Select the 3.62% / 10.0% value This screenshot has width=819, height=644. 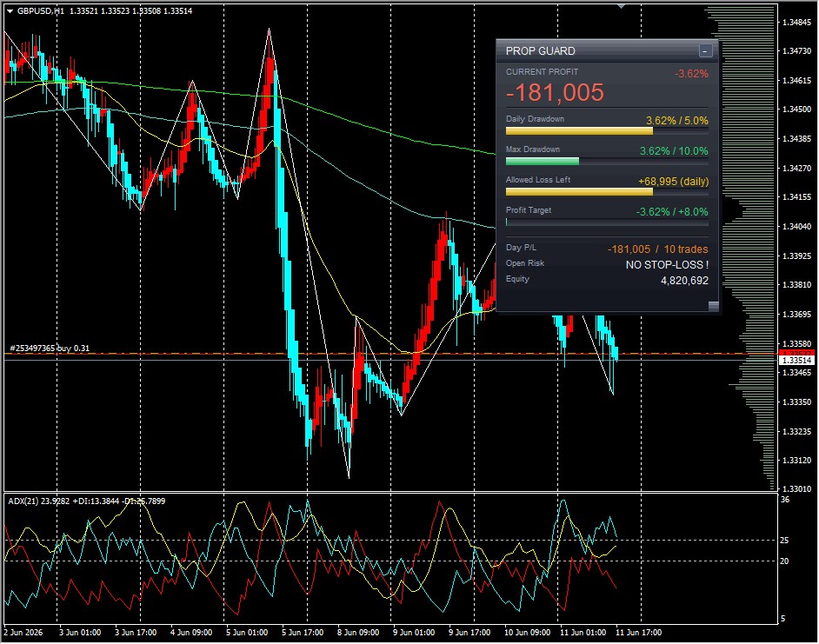[674, 151]
